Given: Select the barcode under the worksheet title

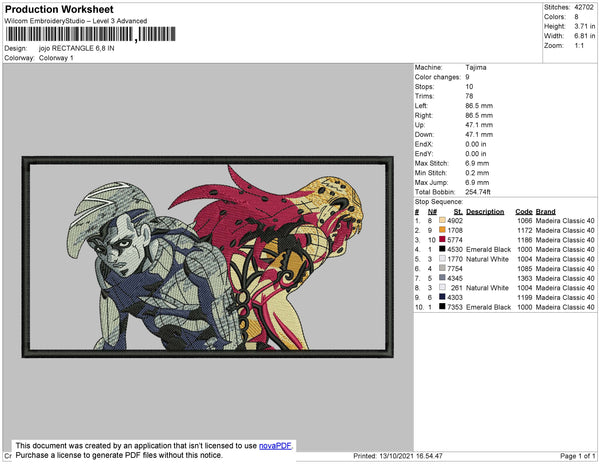Looking at the screenshot, I should (x=90, y=34).
